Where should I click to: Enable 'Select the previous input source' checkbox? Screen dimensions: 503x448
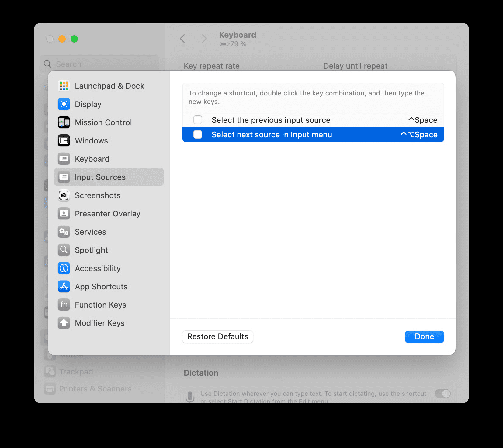pos(198,120)
